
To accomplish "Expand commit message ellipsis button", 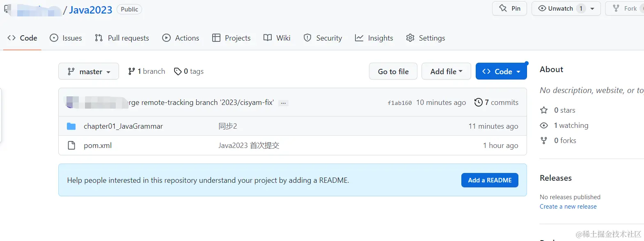I will point(283,103).
